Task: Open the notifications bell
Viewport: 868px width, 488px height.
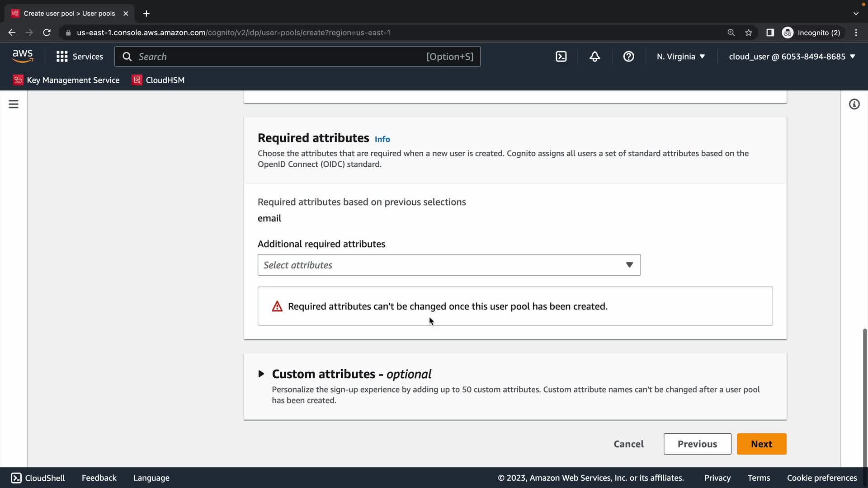Action: click(x=595, y=56)
